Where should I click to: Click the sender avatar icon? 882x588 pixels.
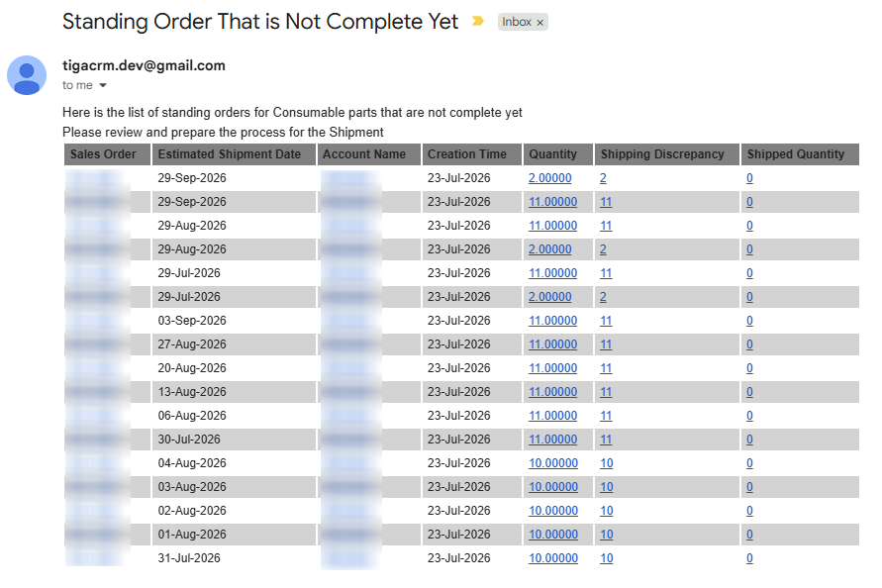click(27, 75)
